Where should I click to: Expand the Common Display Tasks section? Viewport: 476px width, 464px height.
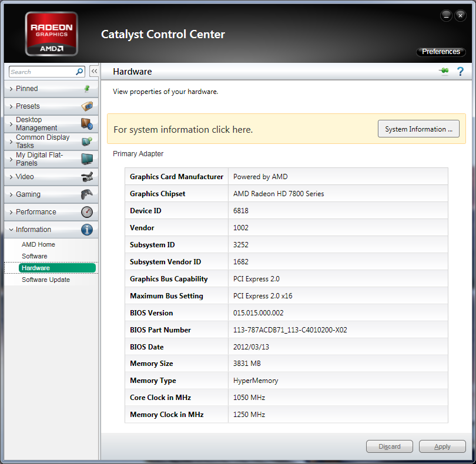click(51, 142)
